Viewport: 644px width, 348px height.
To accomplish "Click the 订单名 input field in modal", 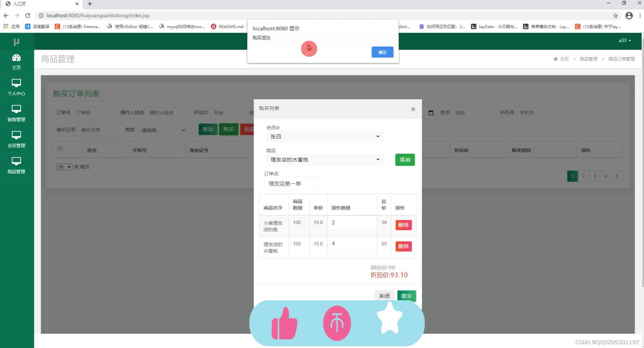I will [292, 184].
